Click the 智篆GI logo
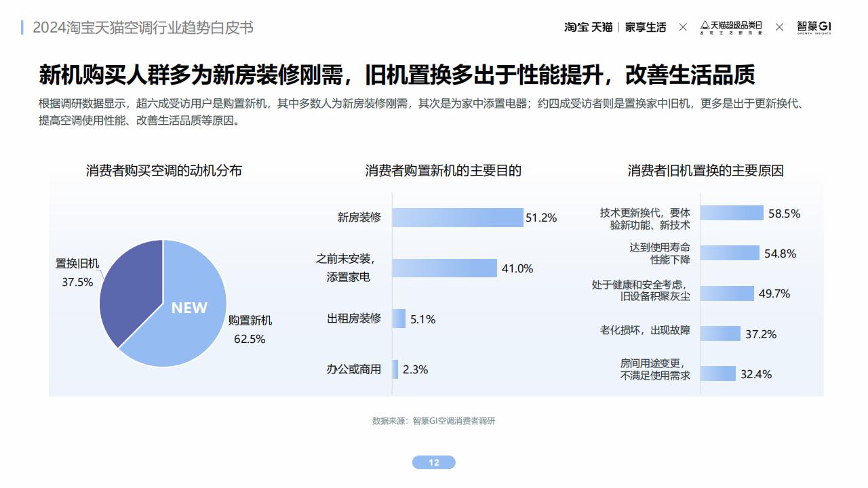 (814, 27)
